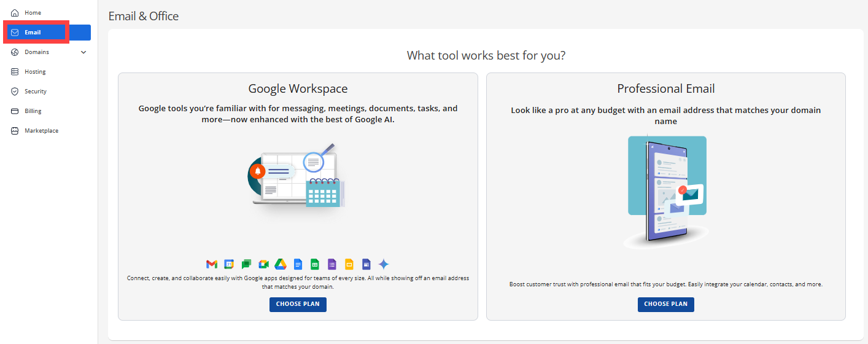Click the Google Calendar icon
Screen dimensions: 868x344
(229, 264)
